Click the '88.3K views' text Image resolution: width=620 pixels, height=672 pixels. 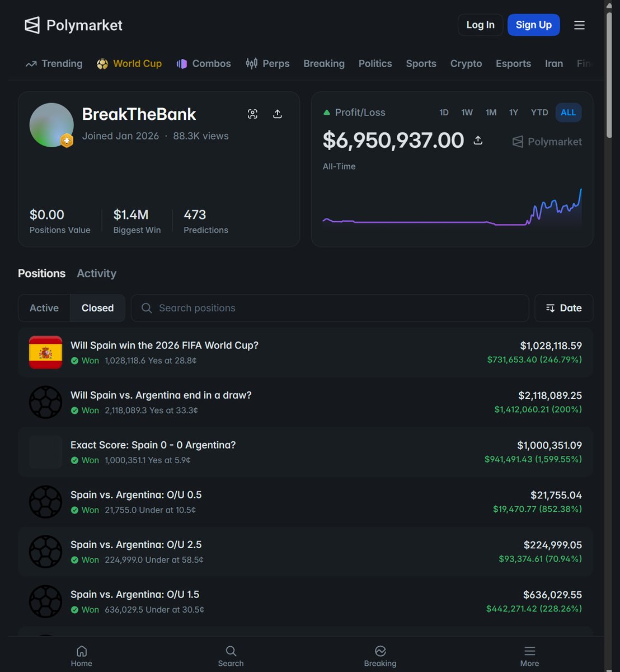[201, 136]
